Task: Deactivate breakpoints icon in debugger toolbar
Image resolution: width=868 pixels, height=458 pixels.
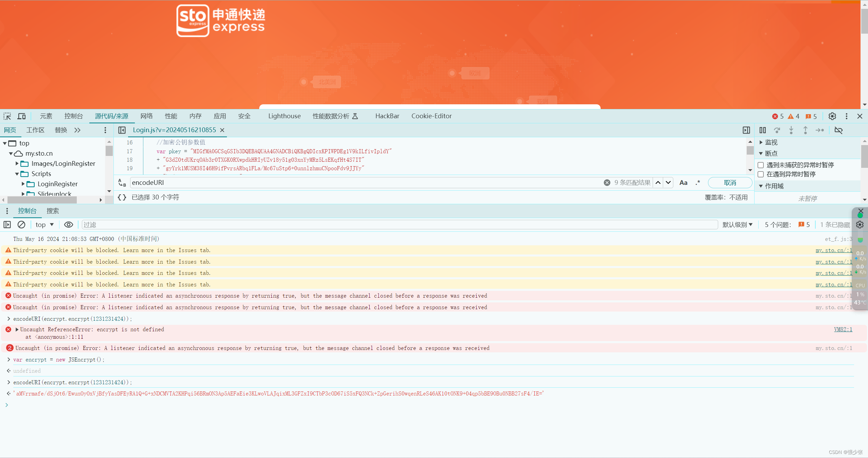Action: tap(838, 130)
